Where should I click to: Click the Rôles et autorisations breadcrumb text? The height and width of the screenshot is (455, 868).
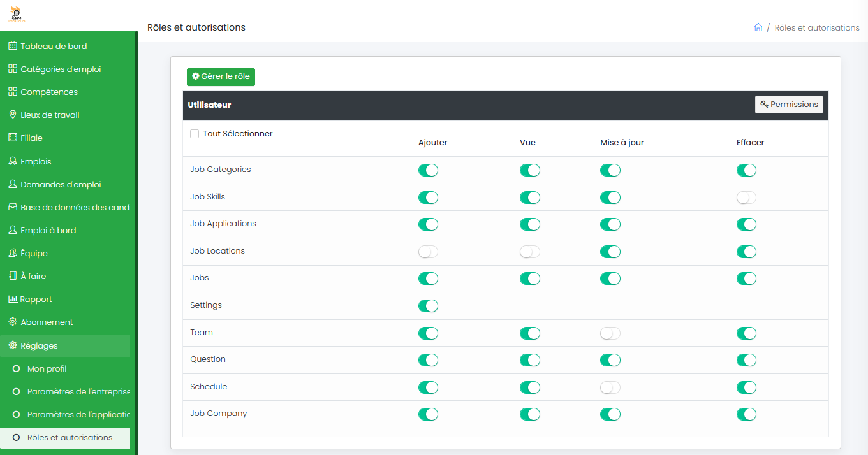click(x=816, y=27)
